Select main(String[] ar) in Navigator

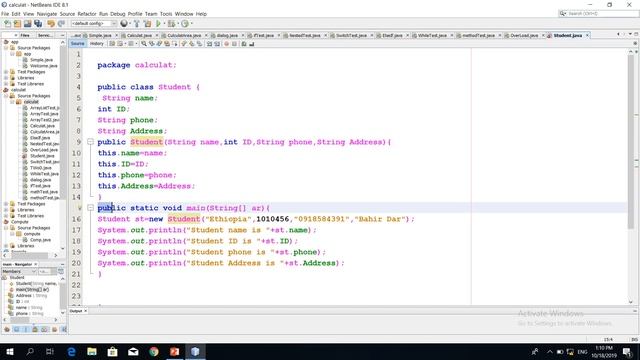click(x=32, y=289)
